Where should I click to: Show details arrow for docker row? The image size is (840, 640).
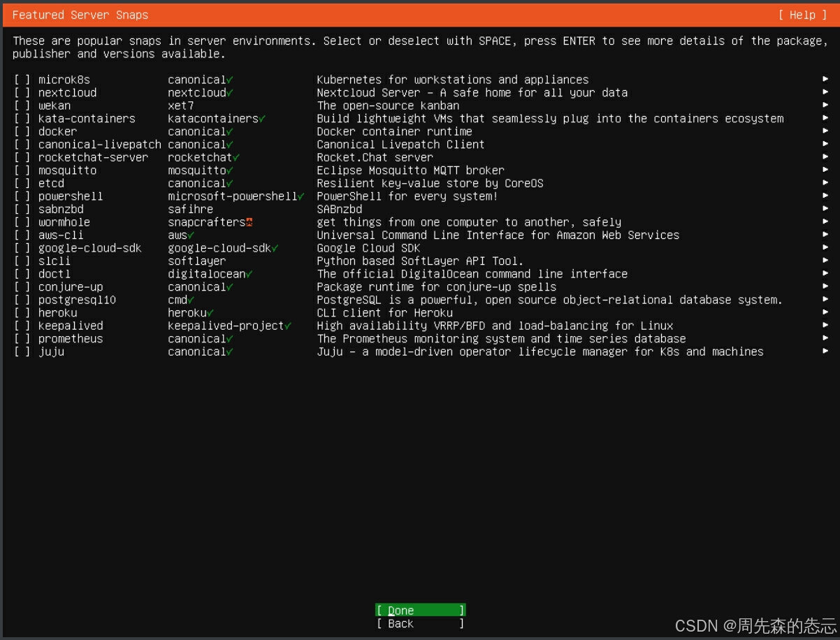[x=825, y=131]
